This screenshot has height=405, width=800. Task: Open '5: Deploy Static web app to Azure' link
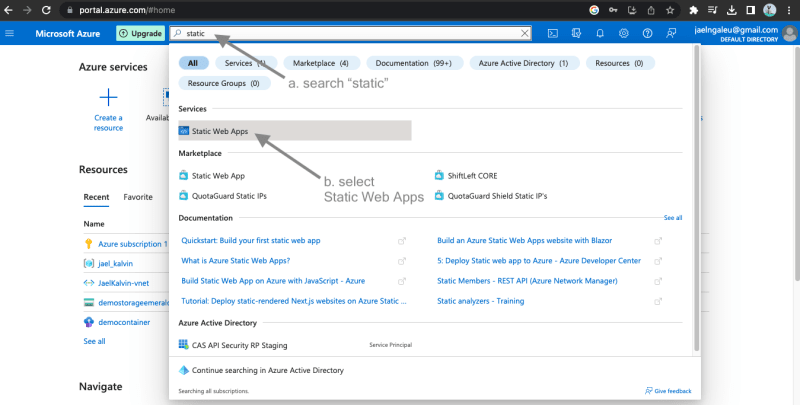(539, 261)
